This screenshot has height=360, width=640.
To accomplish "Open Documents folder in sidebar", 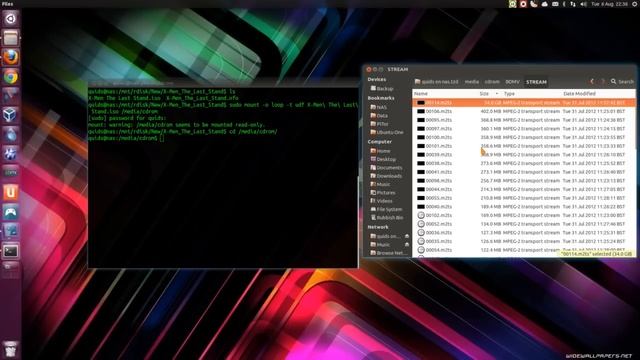I will point(386,167).
